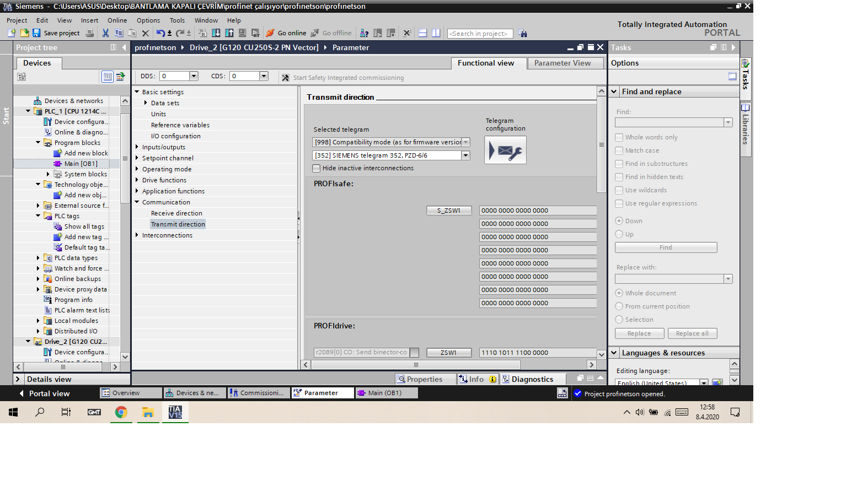
Task: Click the Search in project field
Action: click(x=480, y=34)
